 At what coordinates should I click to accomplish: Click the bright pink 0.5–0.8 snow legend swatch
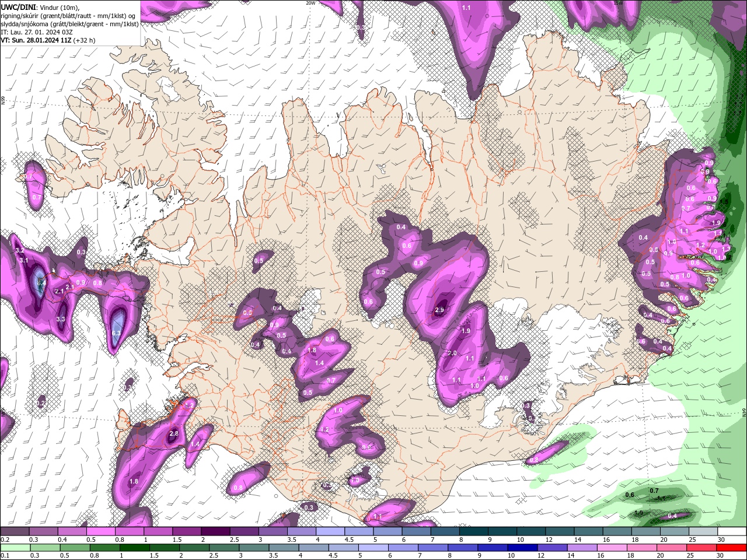(x=100, y=531)
